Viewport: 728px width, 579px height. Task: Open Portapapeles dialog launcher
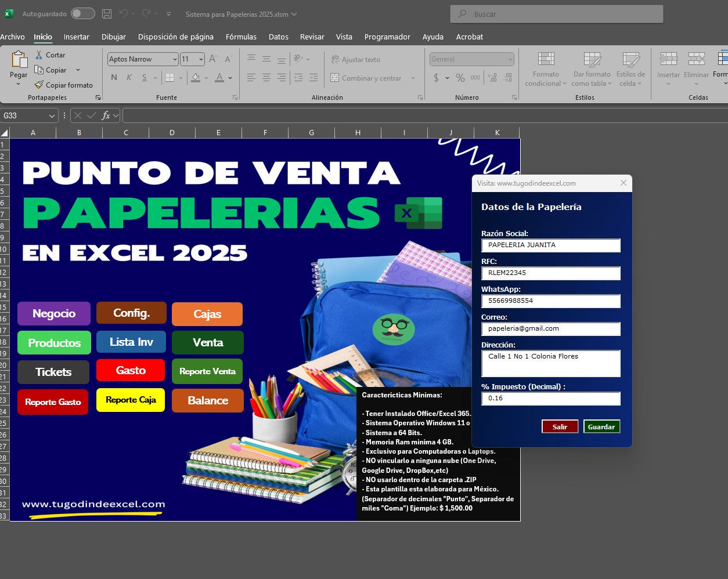[98, 97]
